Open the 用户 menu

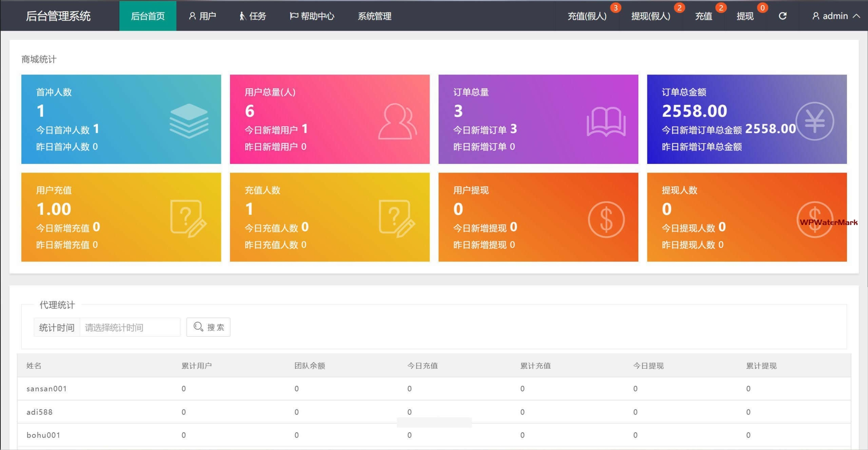pyautogui.click(x=203, y=16)
